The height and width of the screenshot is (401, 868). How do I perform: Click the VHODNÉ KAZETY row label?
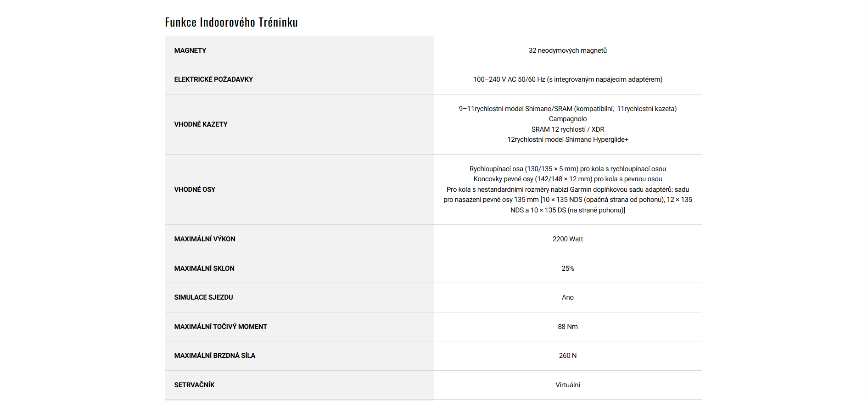pos(201,124)
